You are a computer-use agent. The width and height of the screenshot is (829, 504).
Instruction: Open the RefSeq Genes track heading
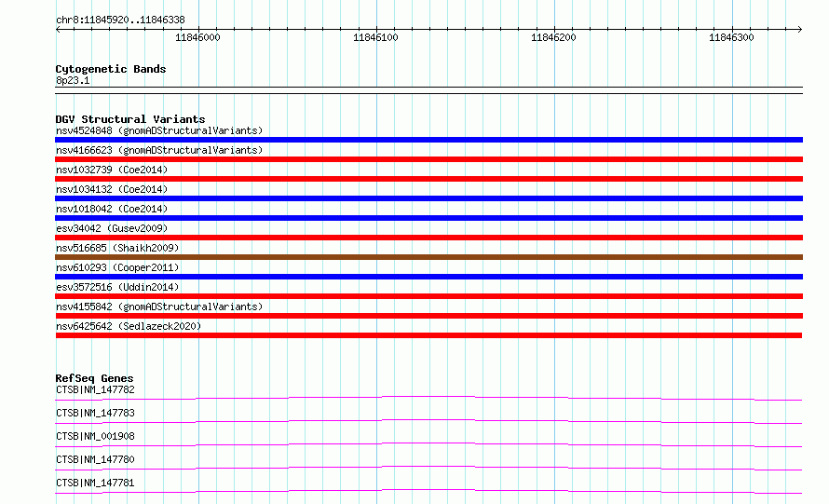[x=95, y=378]
